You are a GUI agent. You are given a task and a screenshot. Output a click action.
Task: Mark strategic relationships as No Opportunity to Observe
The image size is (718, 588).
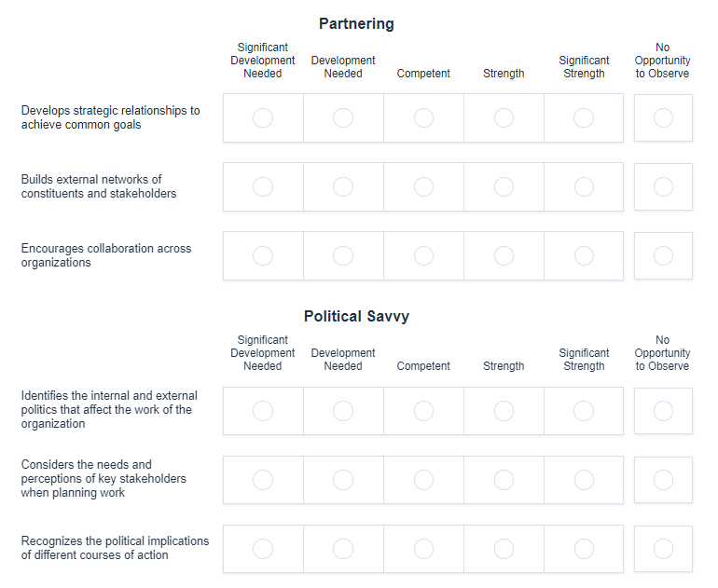tap(663, 117)
